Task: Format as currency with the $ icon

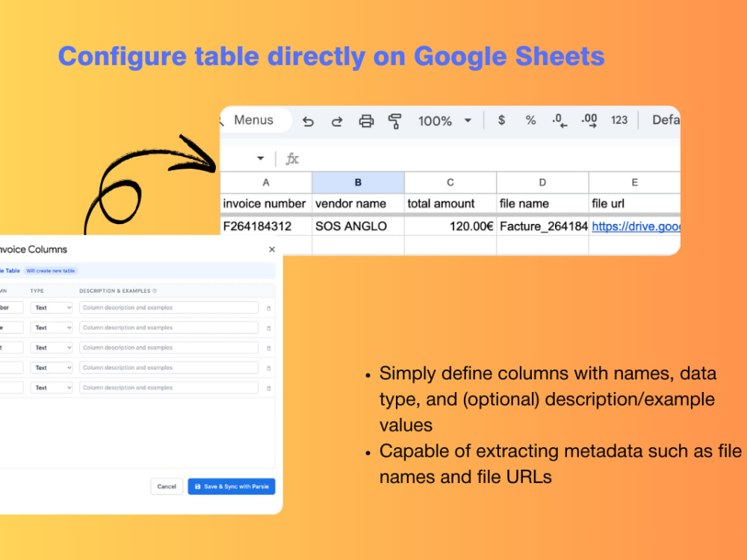Action: pyautogui.click(x=501, y=120)
